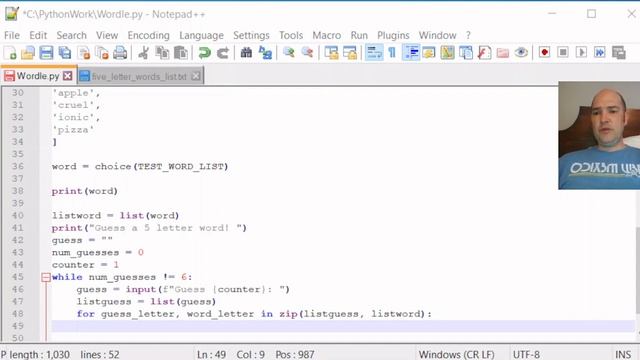Copy the selection using the Copy icon
This screenshot has width=640, height=360.
[x=162, y=53]
